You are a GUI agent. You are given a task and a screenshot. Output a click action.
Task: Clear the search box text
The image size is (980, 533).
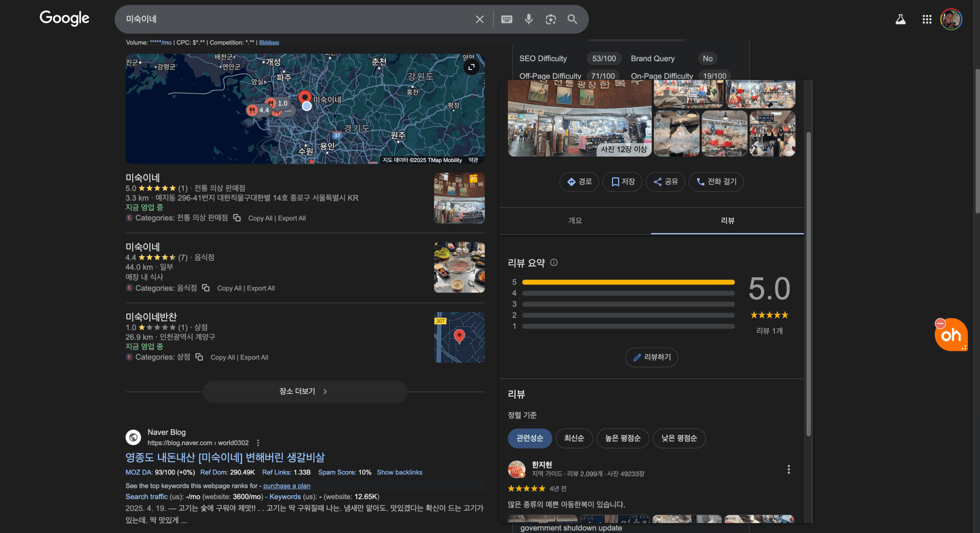(x=479, y=19)
